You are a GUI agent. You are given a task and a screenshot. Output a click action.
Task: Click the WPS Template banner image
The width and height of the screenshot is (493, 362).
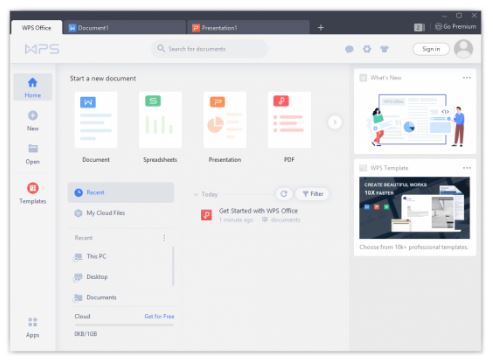pos(415,208)
